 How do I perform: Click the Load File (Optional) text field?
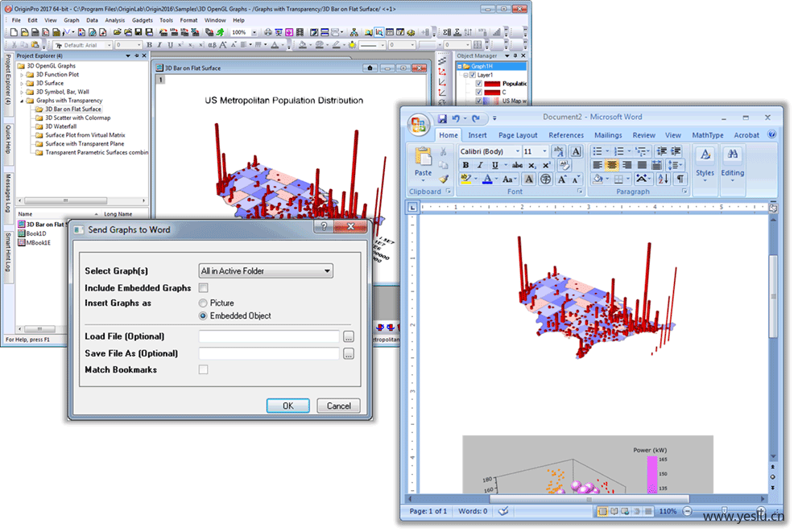tap(269, 336)
